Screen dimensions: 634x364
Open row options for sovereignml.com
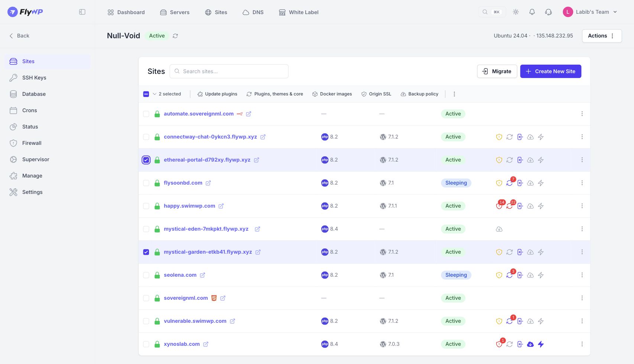tap(582, 298)
